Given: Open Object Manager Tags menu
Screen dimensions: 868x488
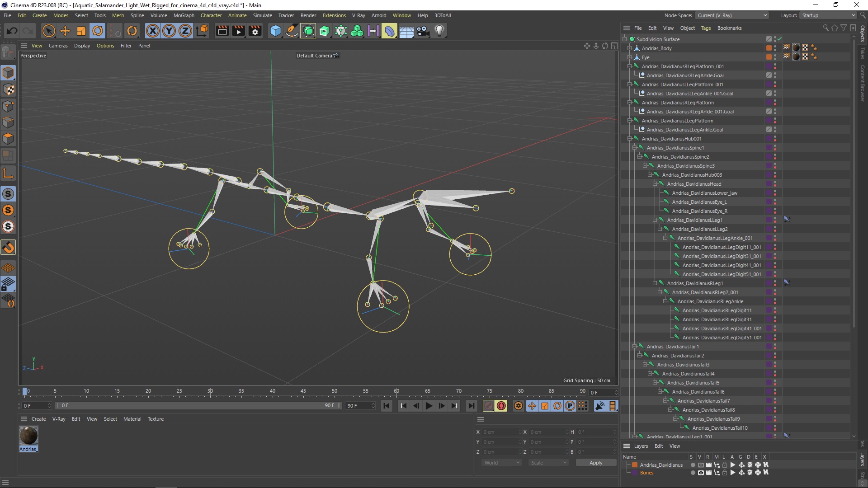Looking at the screenshot, I should pyautogui.click(x=706, y=28).
